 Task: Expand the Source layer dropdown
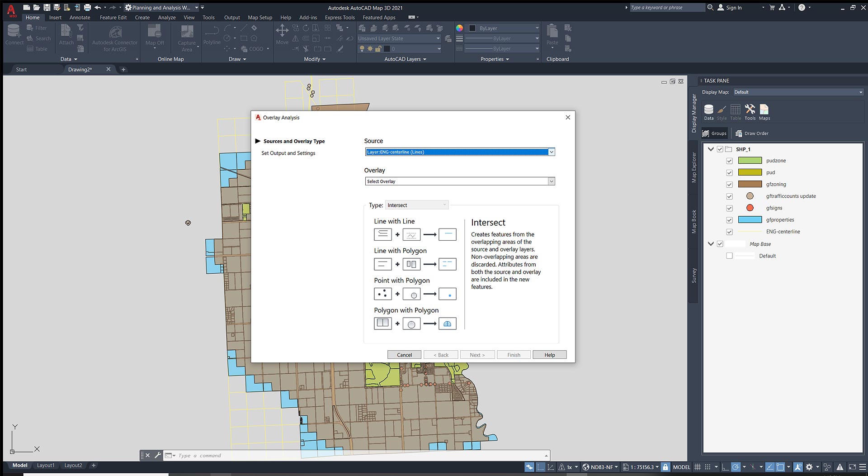pyautogui.click(x=551, y=152)
